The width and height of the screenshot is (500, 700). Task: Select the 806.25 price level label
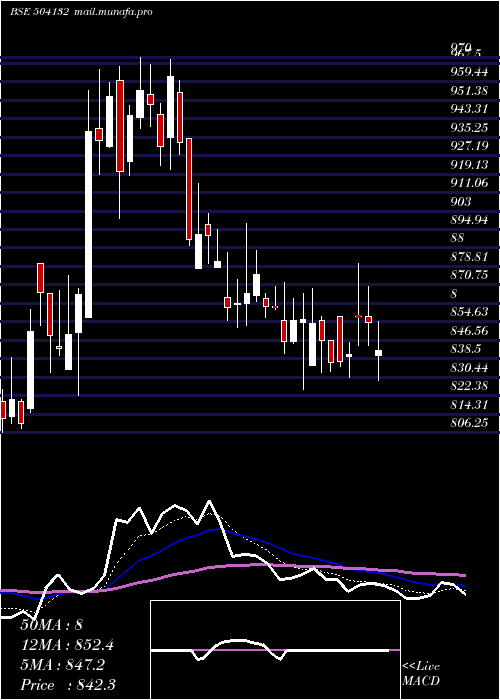point(469,423)
